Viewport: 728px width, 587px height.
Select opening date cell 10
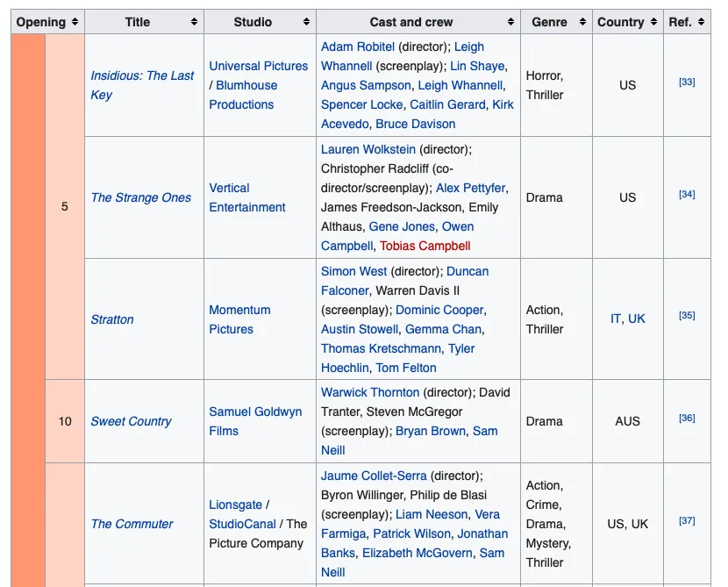point(65,421)
